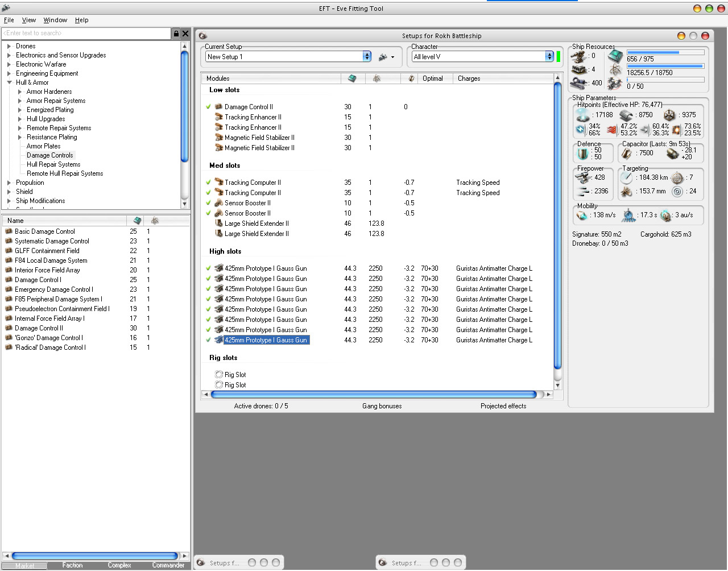Click the powergrid column header icon
The image size is (728, 571).
click(x=377, y=78)
